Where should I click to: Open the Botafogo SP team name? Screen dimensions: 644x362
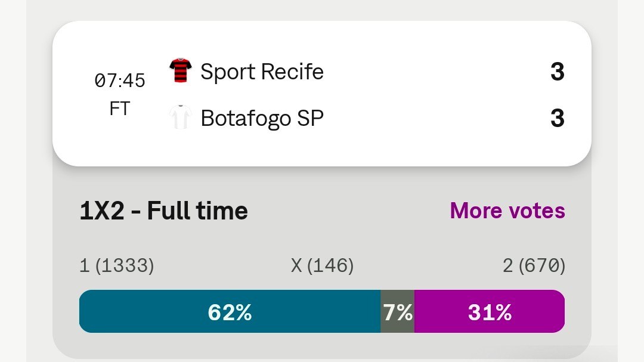[x=262, y=118]
